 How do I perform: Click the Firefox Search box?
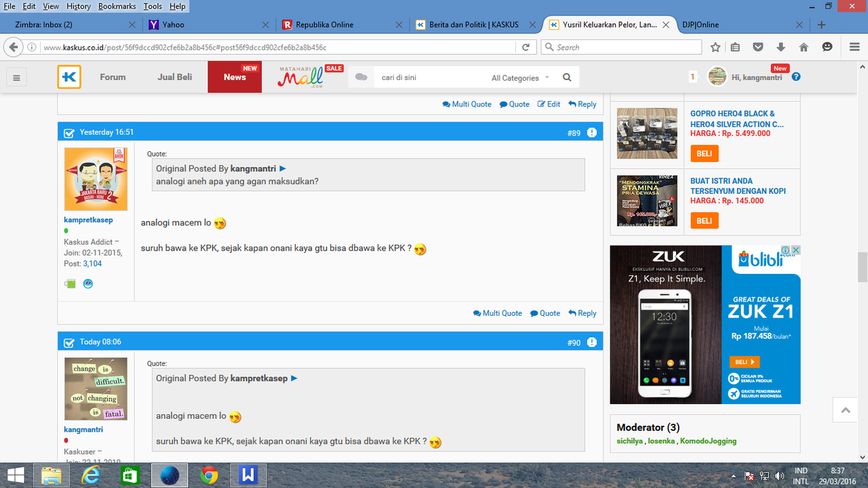point(621,47)
